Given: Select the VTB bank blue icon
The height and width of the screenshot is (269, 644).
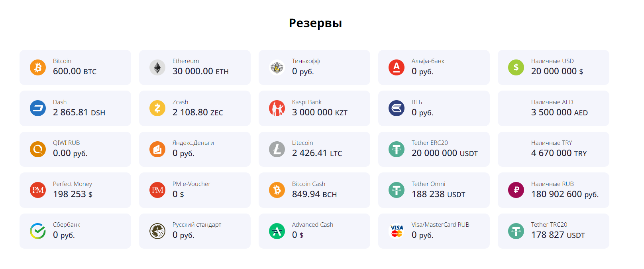Looking at the screenshot, I should click(397, 108).
